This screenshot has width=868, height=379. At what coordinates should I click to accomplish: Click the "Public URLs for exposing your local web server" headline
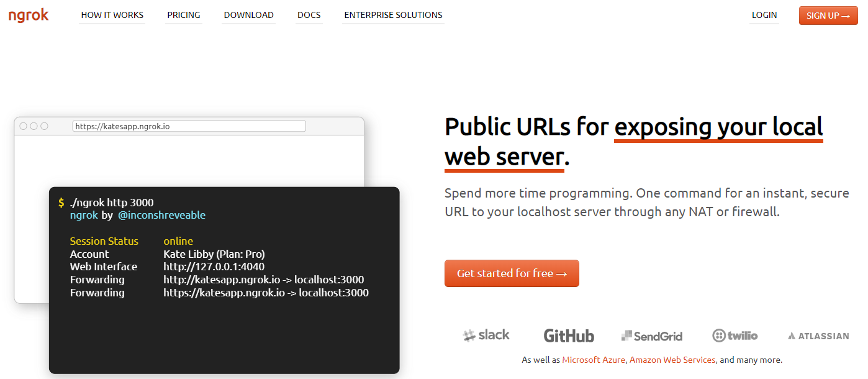tap(634, 142)
